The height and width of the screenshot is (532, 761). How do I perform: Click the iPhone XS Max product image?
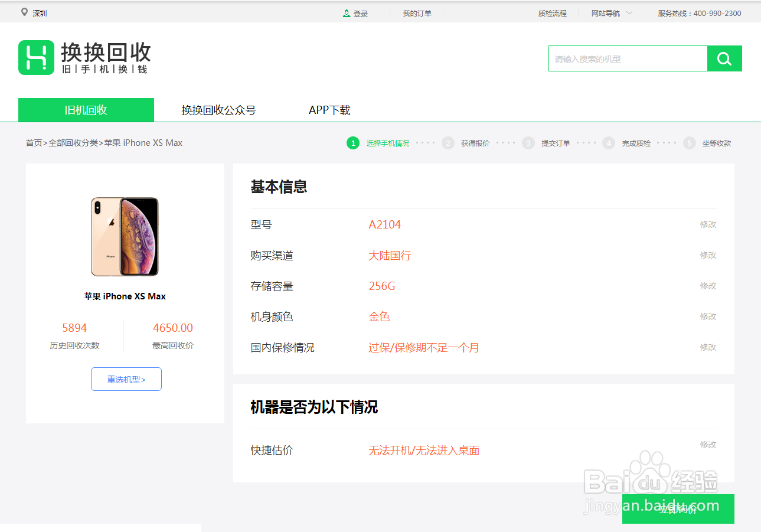click(x=125, y=237)
